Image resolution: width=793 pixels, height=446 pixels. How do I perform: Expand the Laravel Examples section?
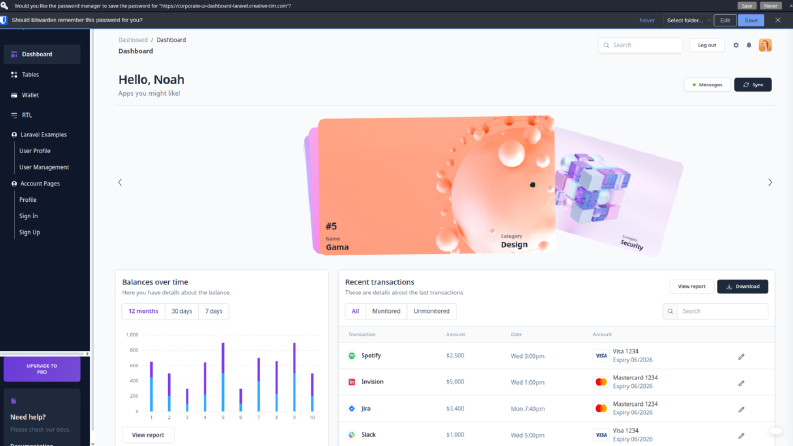(39, 135)
